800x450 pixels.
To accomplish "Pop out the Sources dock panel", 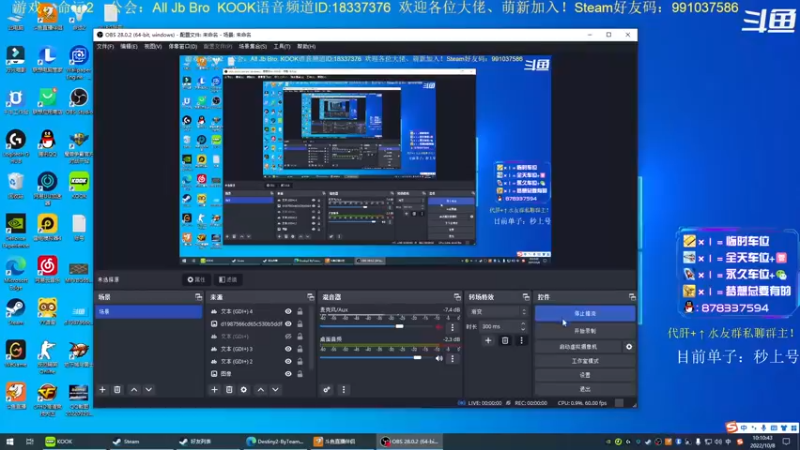I will pyautogui.click(x=310, y=297).
